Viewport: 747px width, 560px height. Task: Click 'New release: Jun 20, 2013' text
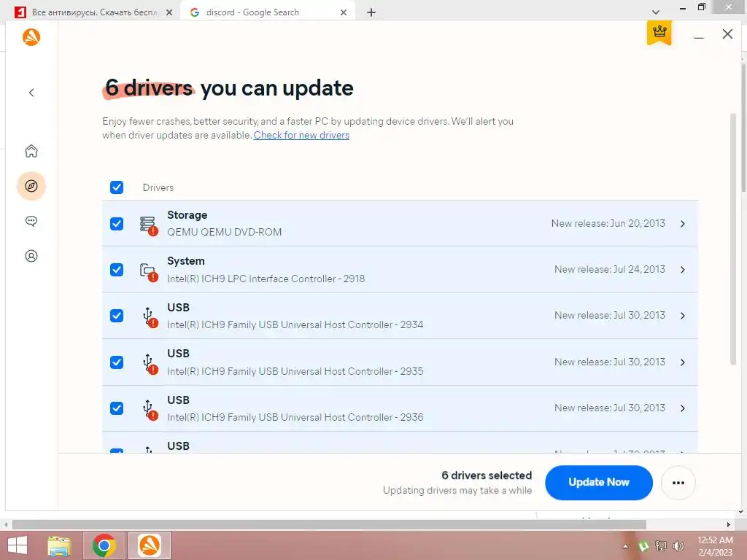coord(608,223)
